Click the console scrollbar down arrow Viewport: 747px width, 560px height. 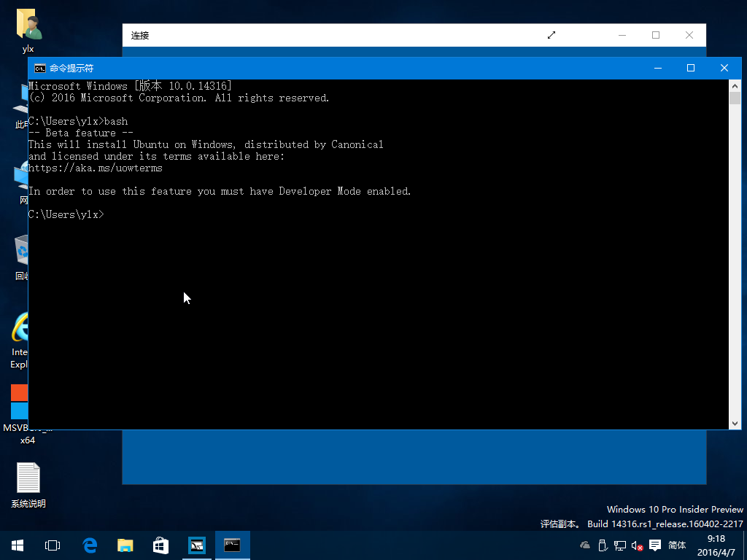click(x=735, y=423)
